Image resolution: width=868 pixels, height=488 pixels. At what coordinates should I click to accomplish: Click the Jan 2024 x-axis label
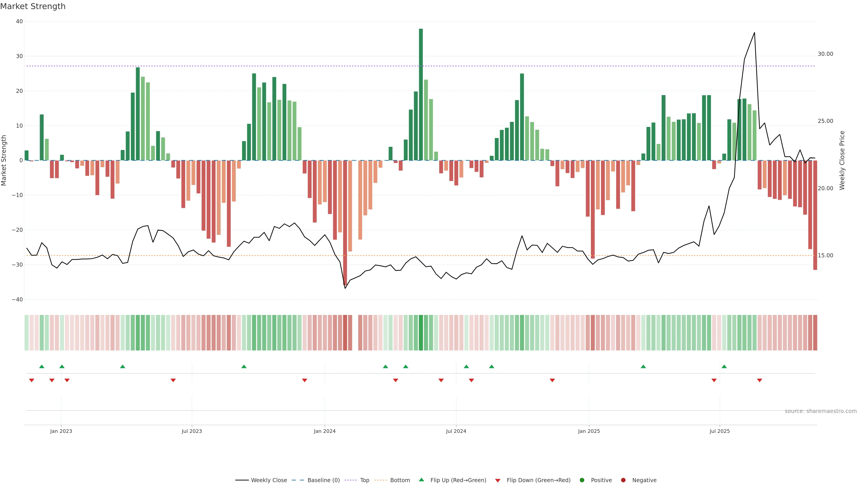[x=325, y=432]
